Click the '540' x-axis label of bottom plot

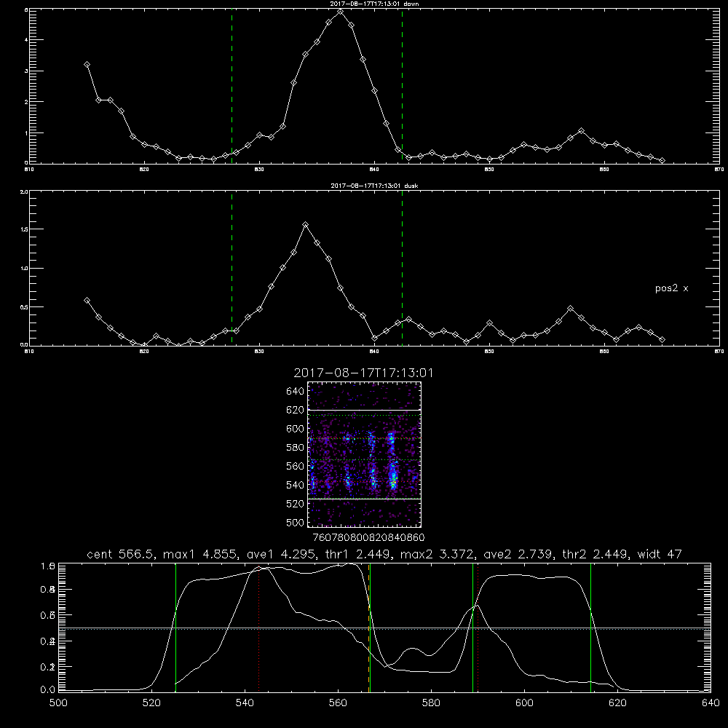(x=245, y=703)
